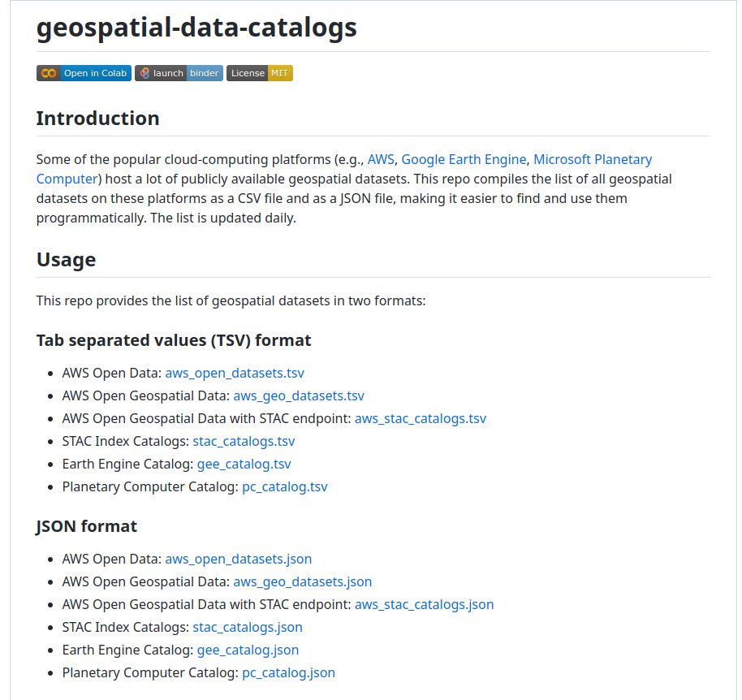
Task: Click the geospatial-data-catalogs page heading
Action: pyautogui.click(x=196, y=28)
